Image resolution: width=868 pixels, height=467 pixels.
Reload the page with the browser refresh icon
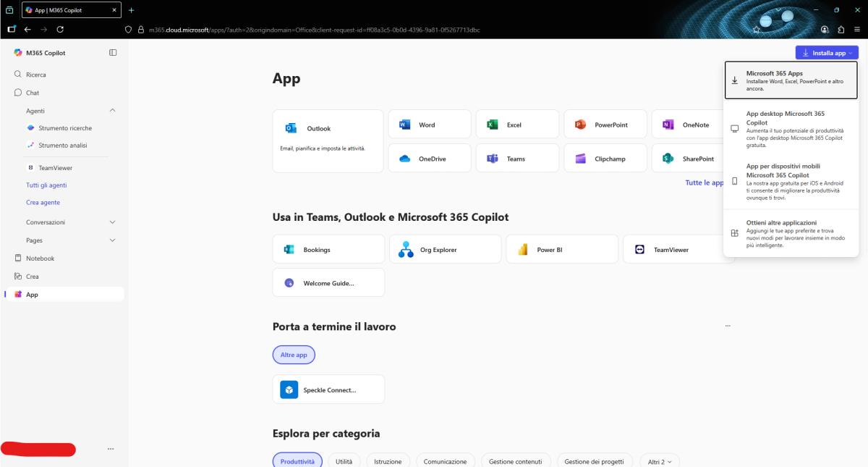[60, 30]
